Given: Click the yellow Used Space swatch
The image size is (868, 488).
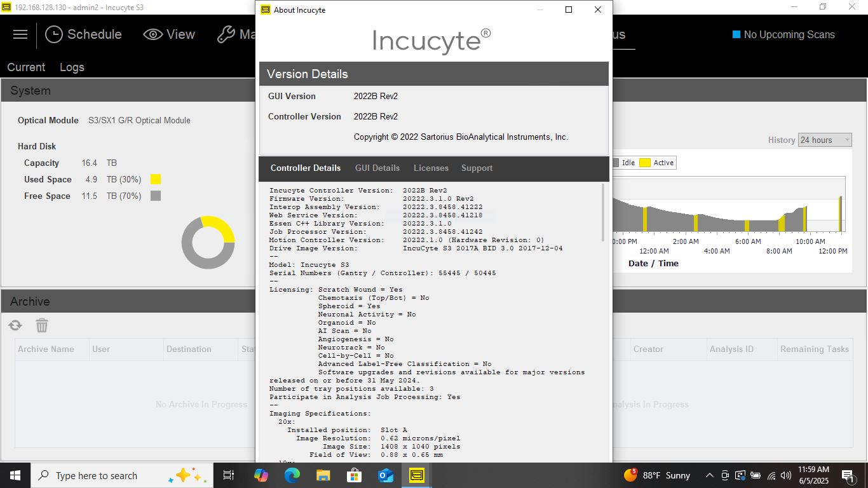Looking at the screenshot, I should point(156,179).
